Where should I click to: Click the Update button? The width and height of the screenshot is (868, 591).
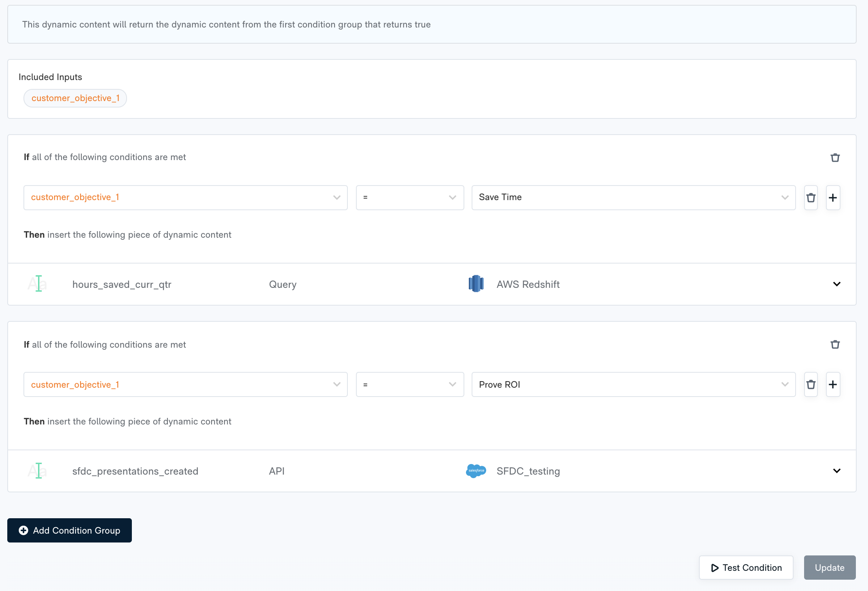pyautogui.click(x=830, y=568)
